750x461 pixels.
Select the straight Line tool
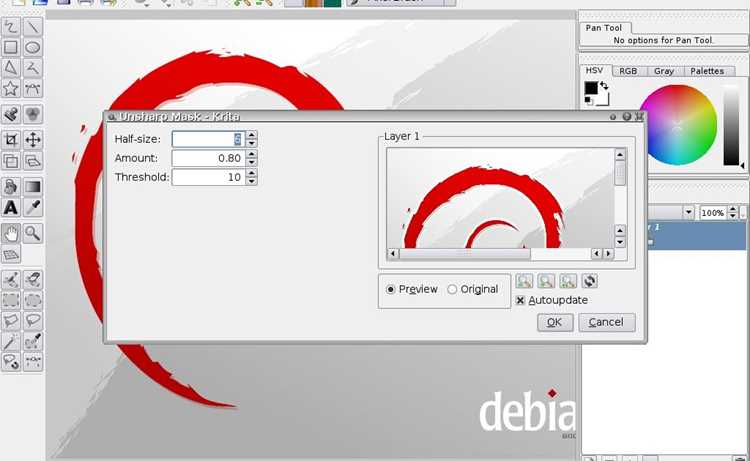coord(33,27)
